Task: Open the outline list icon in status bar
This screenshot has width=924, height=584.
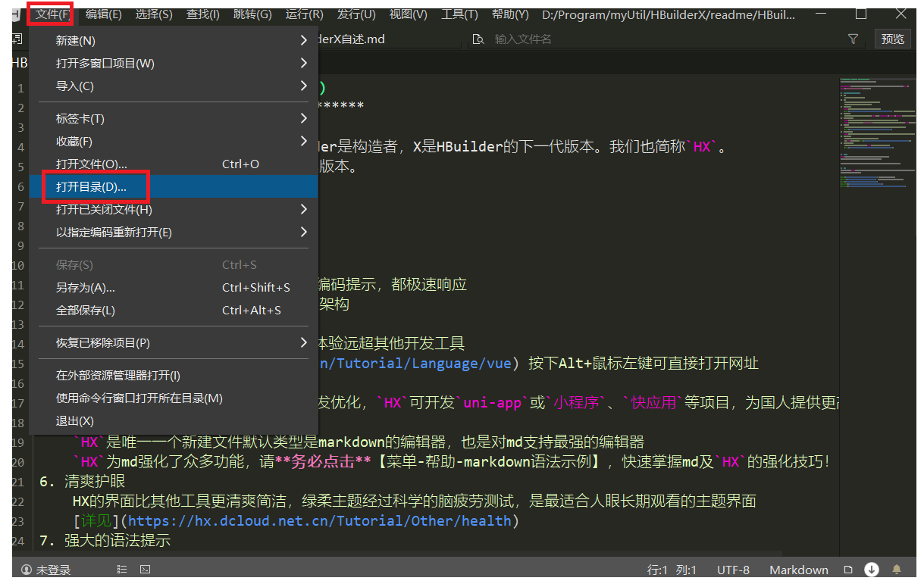Action: [121, 570]
